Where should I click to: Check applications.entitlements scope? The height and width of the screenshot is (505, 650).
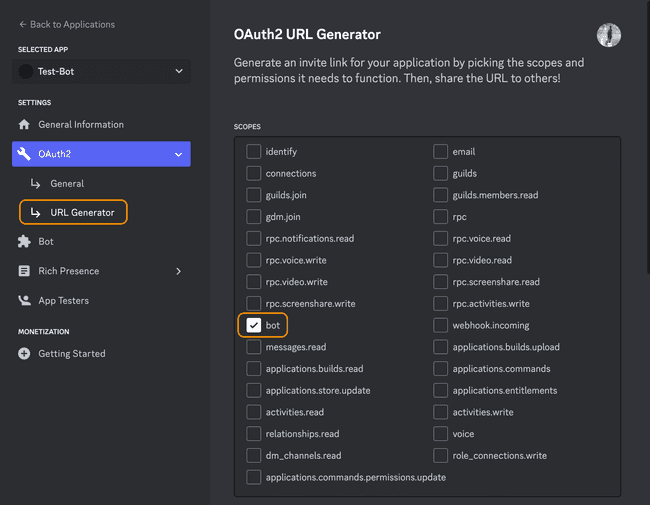tap(440, 390)
